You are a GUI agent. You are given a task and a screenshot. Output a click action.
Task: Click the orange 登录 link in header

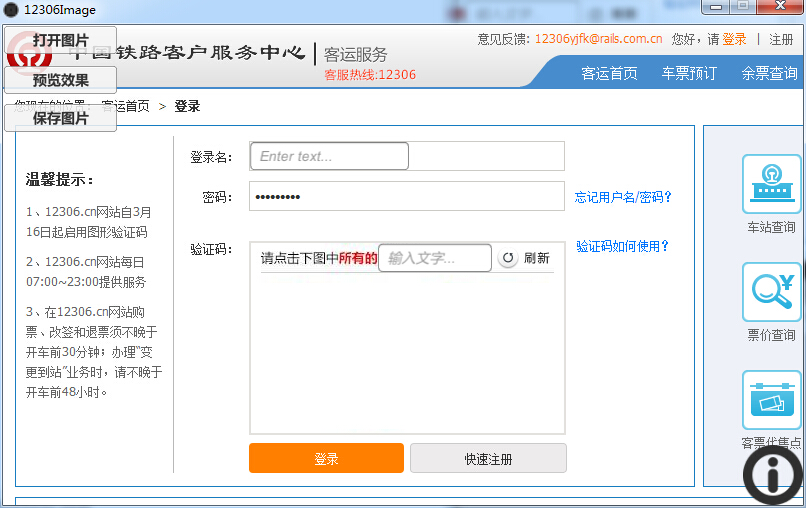click(734, 39)
